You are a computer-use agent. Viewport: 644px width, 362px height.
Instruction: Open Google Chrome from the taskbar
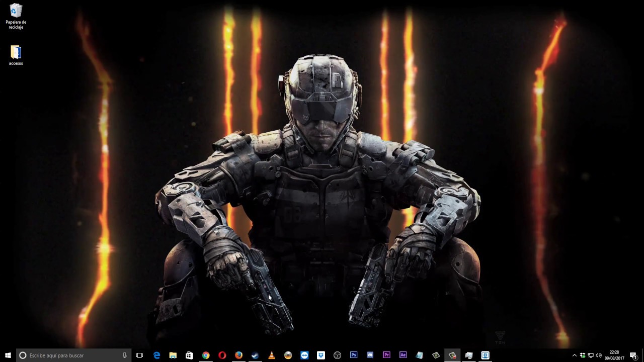click(x=206, y=355)
